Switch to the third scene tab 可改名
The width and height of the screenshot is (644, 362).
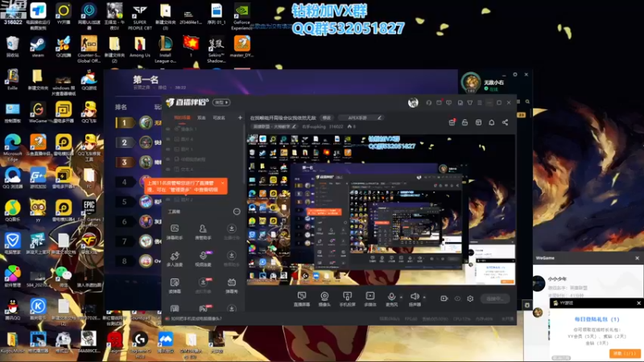(x=219, y=117)
